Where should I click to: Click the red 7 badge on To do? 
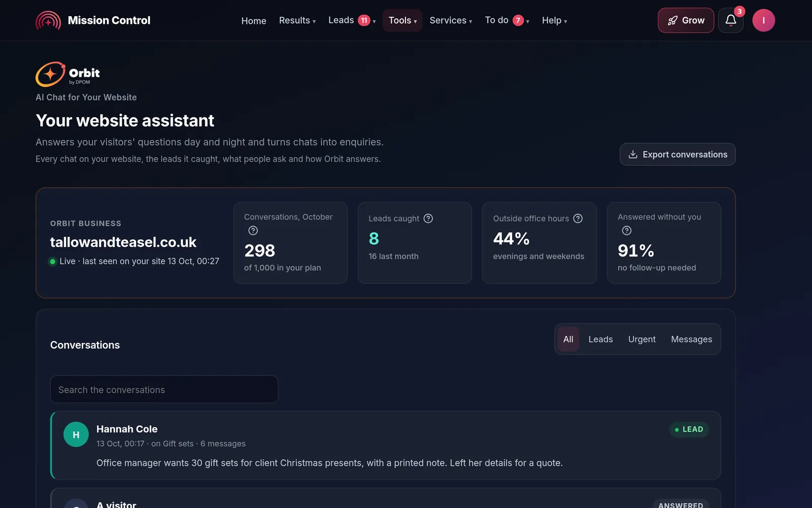tap(518, 20)
